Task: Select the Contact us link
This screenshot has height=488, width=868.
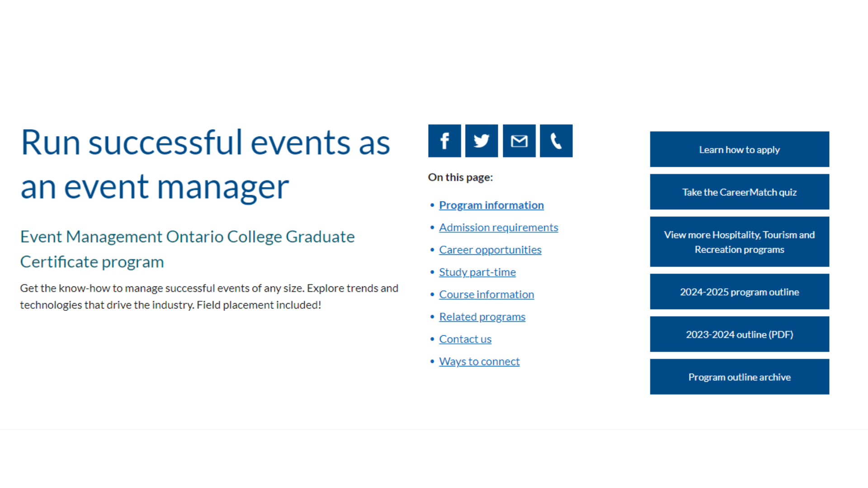Action: pos(465,339)
